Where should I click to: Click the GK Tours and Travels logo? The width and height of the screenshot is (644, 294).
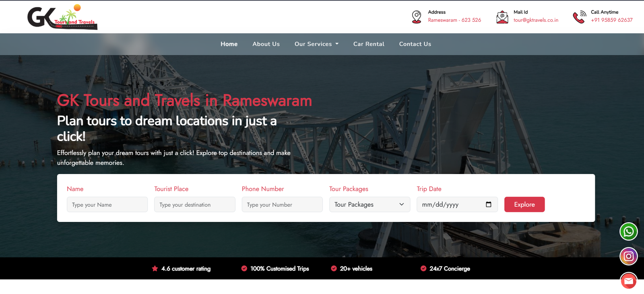[x=62, y=17]
